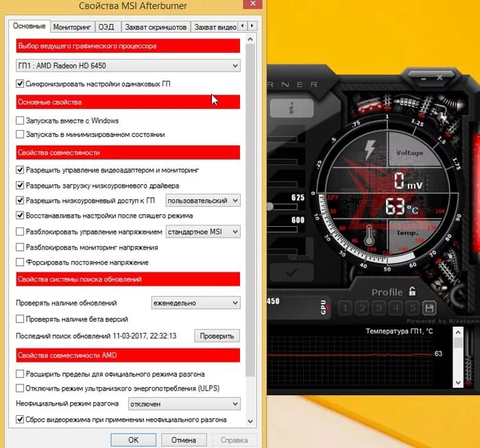This screenshot has height=448, width=480.
Task: Click the save profile floppy icon
Action: (429, 308)
